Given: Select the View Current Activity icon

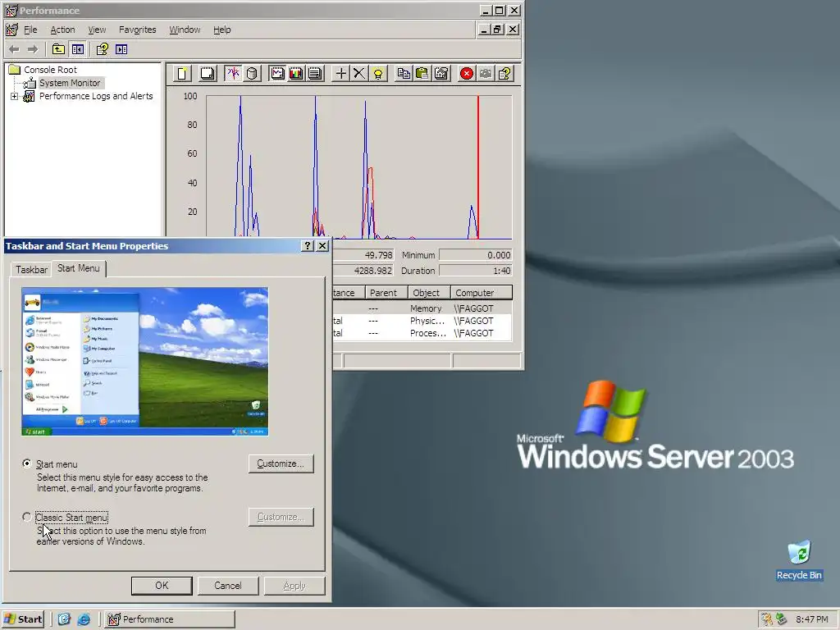Looking at the screenshot, I should (233, 73).
